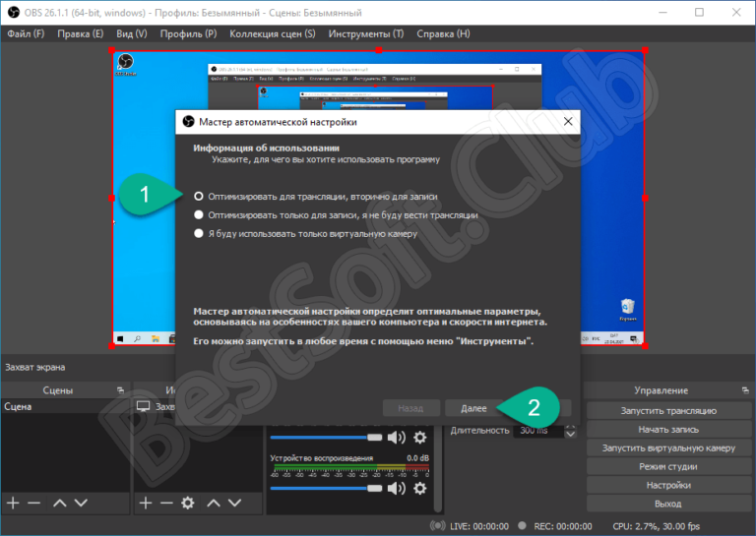
Task: Open the Правка menu
Action: 80,33
